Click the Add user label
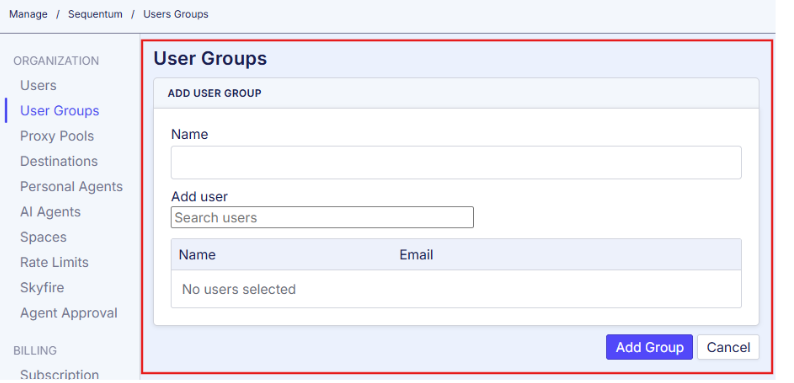This screenshot has width=794, height=383. tap(200, 197)
